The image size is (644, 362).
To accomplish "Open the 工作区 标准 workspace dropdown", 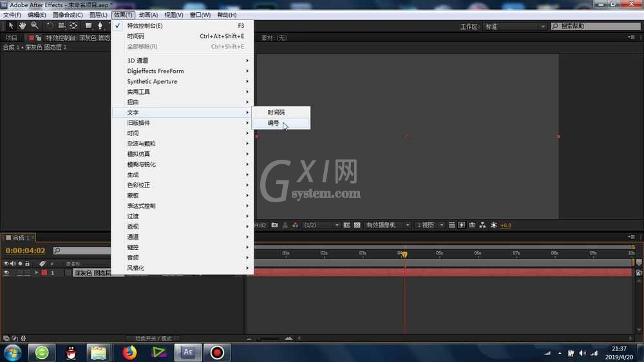I will 515,26.
